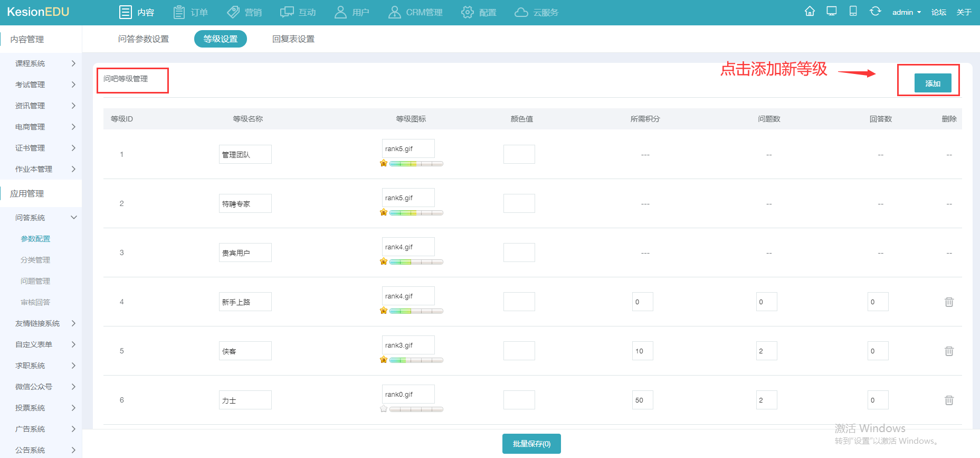Viewport: 980px width, 458px height.
Task: Open 配置 gear menu in top navigation
Action: point(479,12)
